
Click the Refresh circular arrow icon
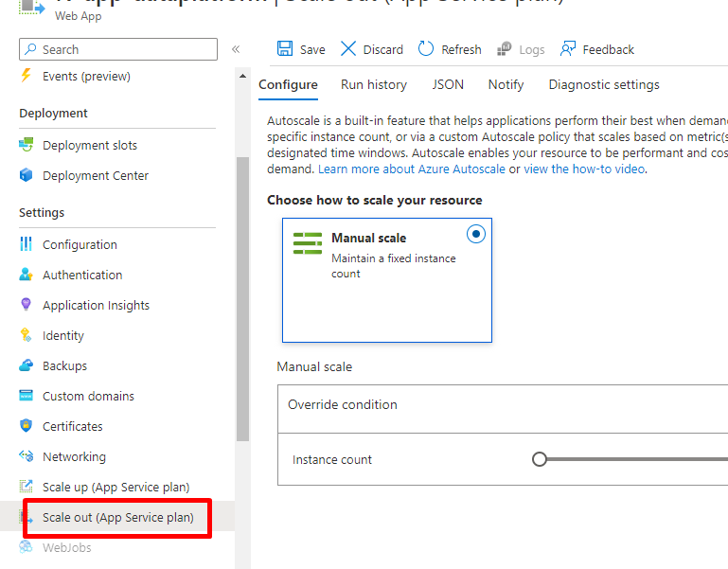(x=425, y=48)
